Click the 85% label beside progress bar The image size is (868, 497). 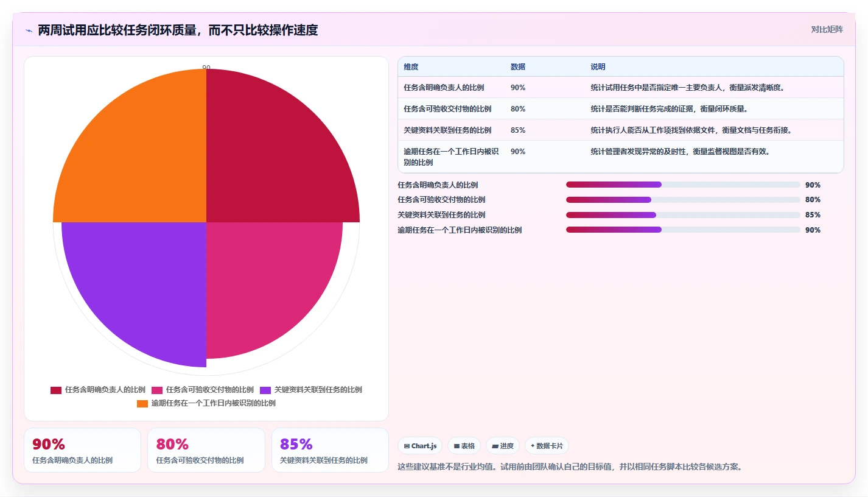[x=813, y=215]
